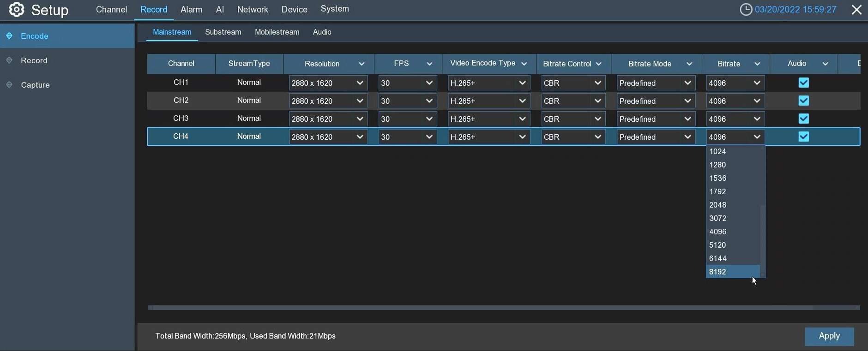This screenshot has width=868, height=351.
Task: Expand the FPS column header dropdown
Action: click(x=429, y=64)
